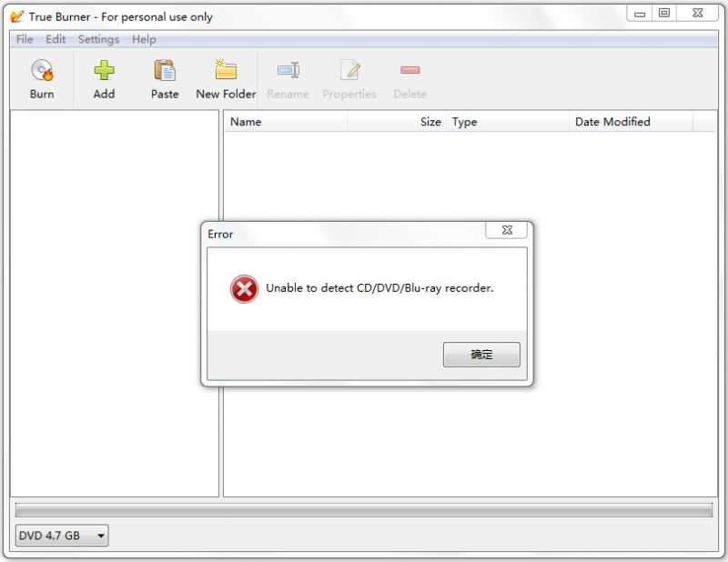Click the green Add plus icon
This screenshot has height=562, width=728.
coord(104,71)
